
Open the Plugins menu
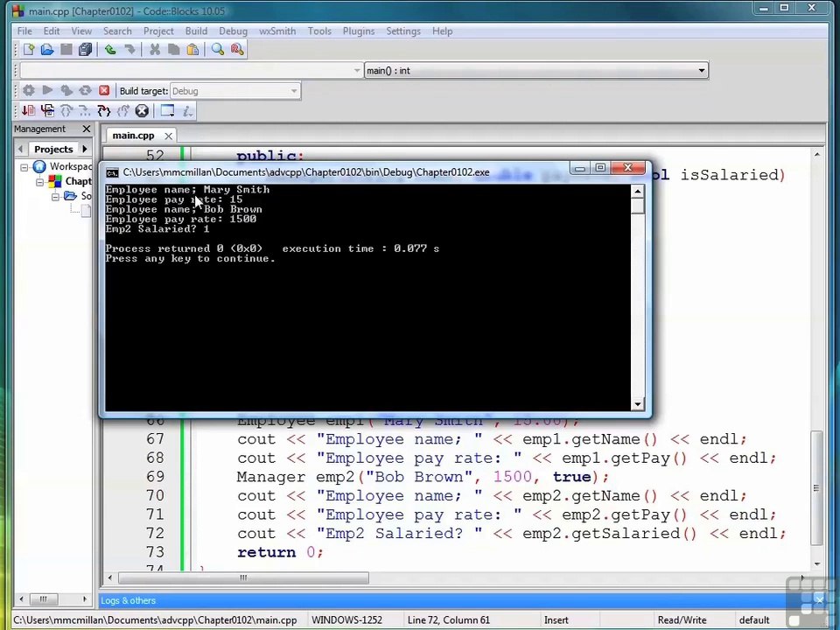(359, 31)
